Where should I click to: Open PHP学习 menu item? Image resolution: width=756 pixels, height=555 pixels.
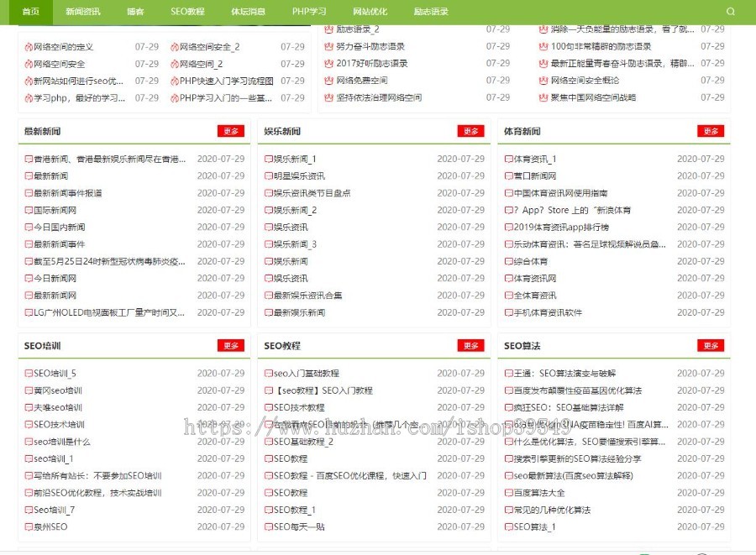click(309, 12)
